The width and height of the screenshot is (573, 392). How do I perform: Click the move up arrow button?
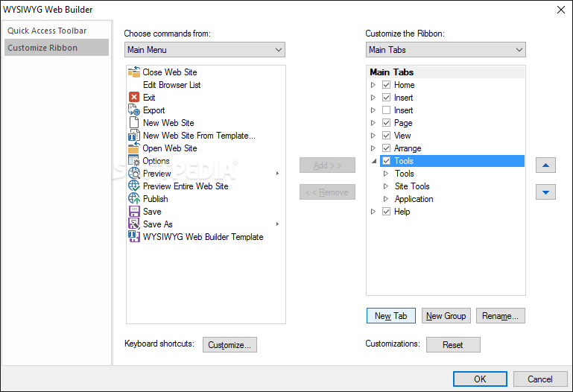pos(545,165)
